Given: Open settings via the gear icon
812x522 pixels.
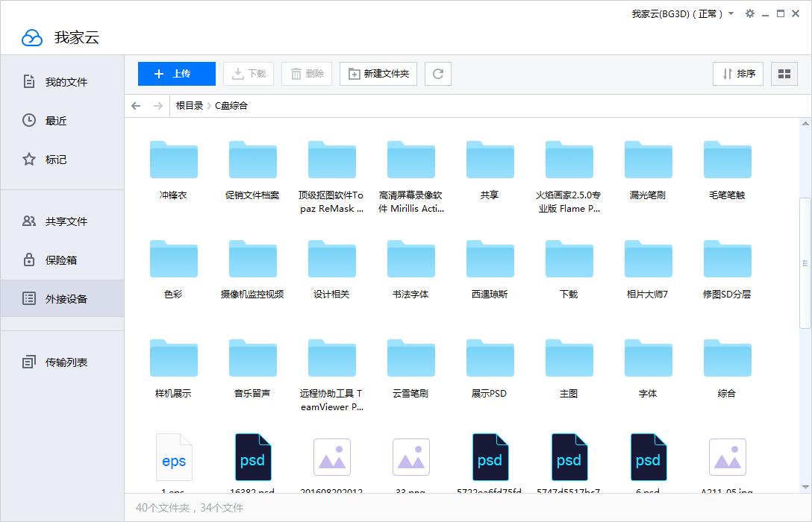Looking at the screenshot, I should [x=749, y=13].
